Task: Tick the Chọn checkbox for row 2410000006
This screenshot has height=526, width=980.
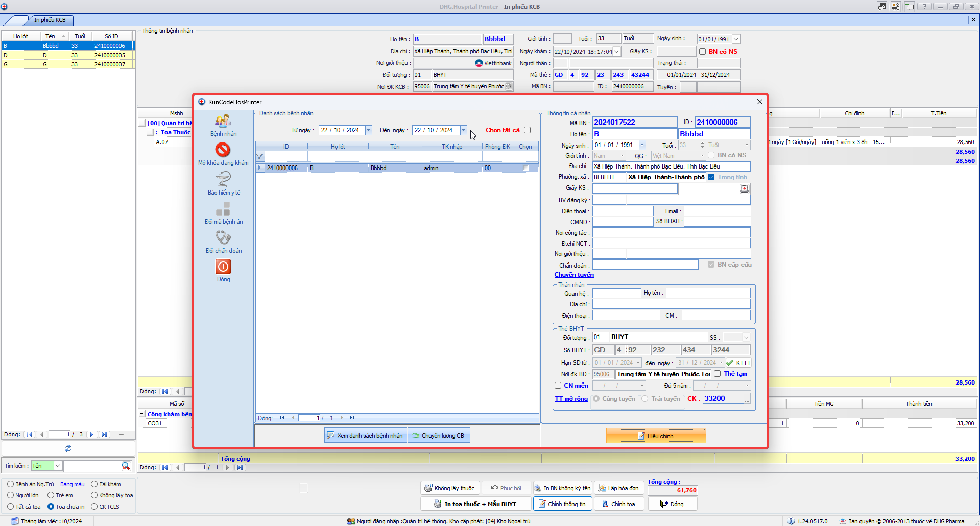Action: [x=525, y=168]
